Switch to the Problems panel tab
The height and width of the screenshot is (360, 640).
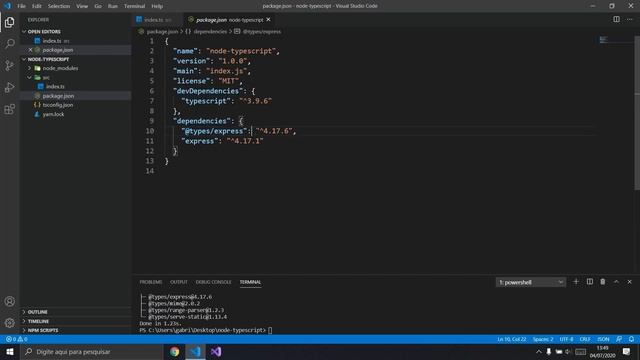(x=151, y=282)
